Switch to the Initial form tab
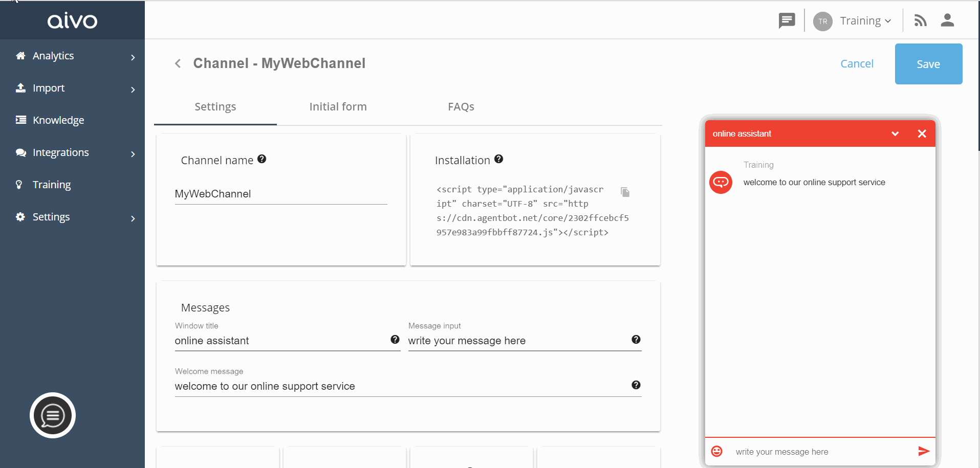The width and height of the screenshot is (980, 468). point(338,107)
